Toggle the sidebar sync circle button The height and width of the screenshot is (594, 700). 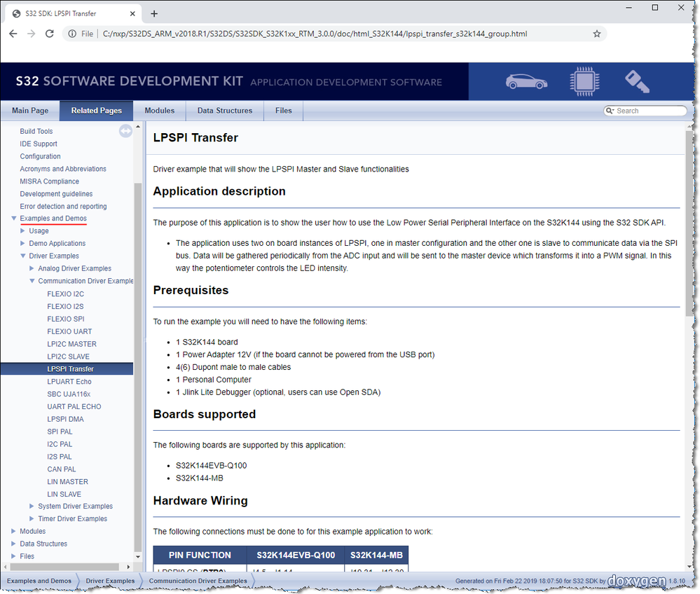[125, 131]
